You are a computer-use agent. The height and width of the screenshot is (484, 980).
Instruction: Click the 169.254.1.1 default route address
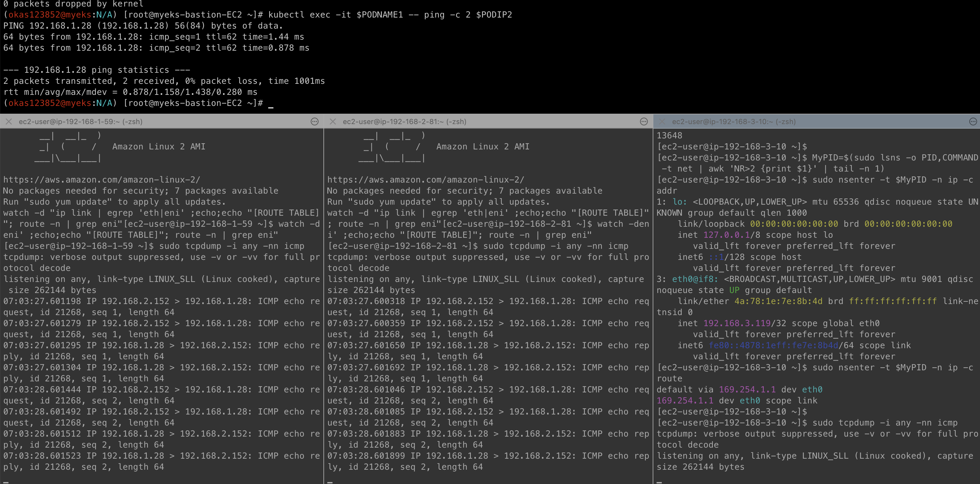tap(747, 389)
